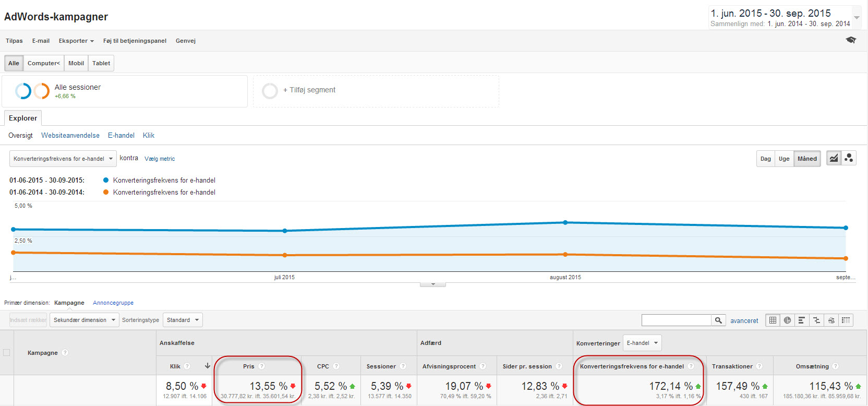
Task: Select the percentage pie chart view
Action: [x=787, y=320]
